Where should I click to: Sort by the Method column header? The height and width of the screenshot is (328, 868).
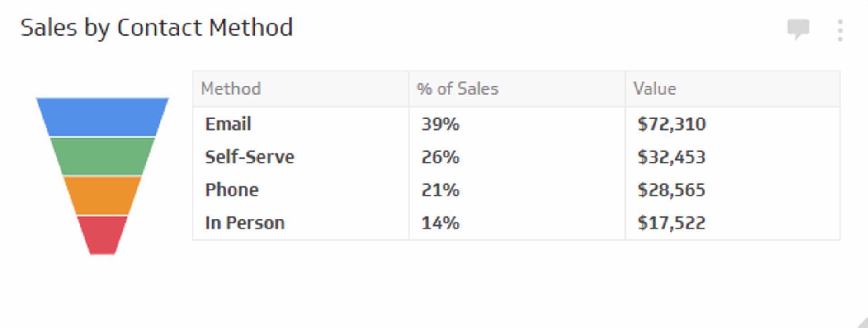tap(231, 88)
